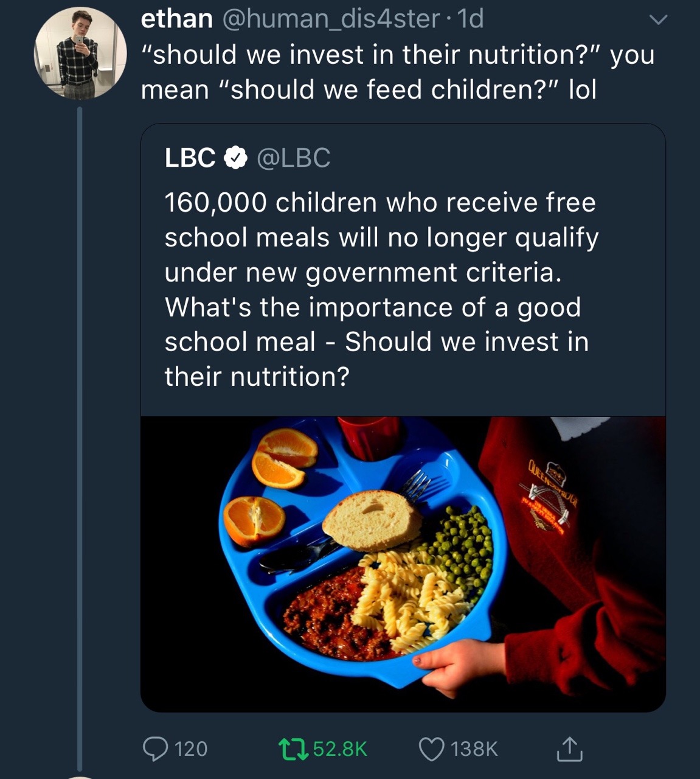Click the 120 replies count
Image resolution: width=700 pixels, height=779 pixels.
click(x=191, y=749)
